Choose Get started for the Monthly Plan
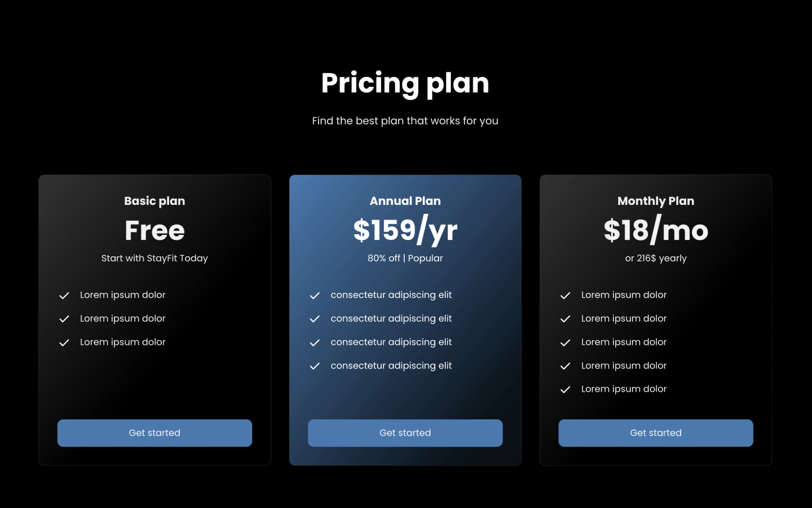 (655, 433)
